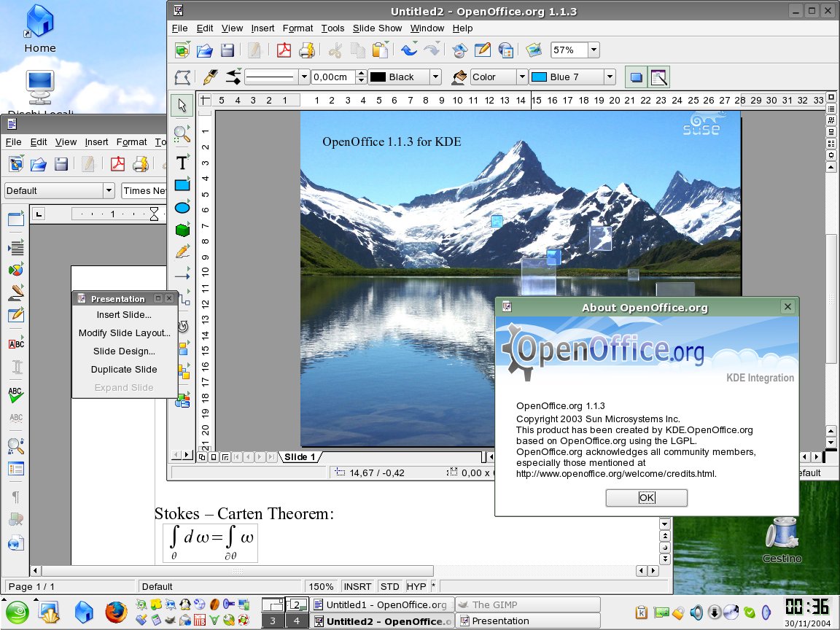Viewport: 840px width, 630px height.
Task: Click the Blue 7 fill color swatch
Action: (x=539, y=77)
